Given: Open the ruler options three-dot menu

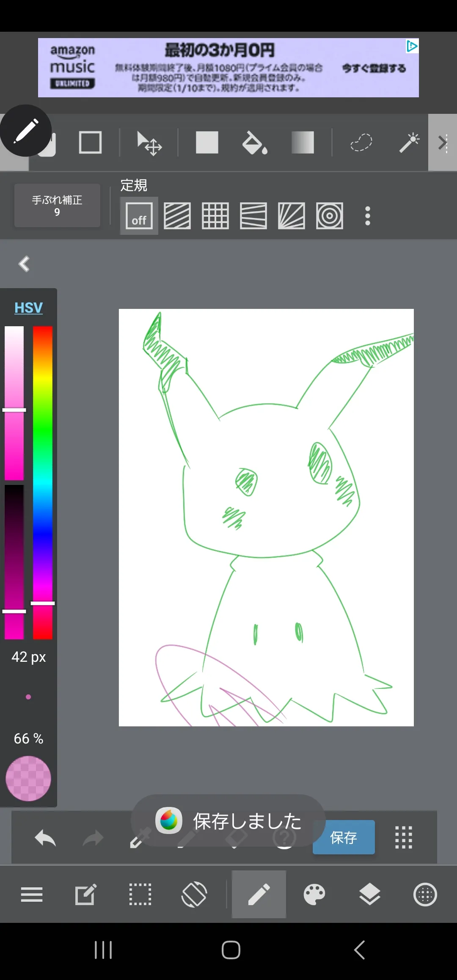Looking at the screenshot, I should click(x=368, y=216).
